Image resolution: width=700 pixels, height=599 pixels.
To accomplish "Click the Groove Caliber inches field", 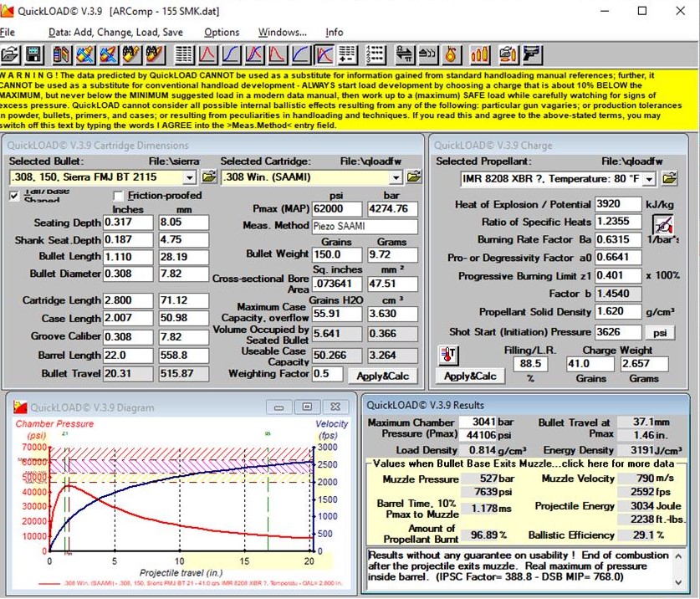I will tap(128, 336).
